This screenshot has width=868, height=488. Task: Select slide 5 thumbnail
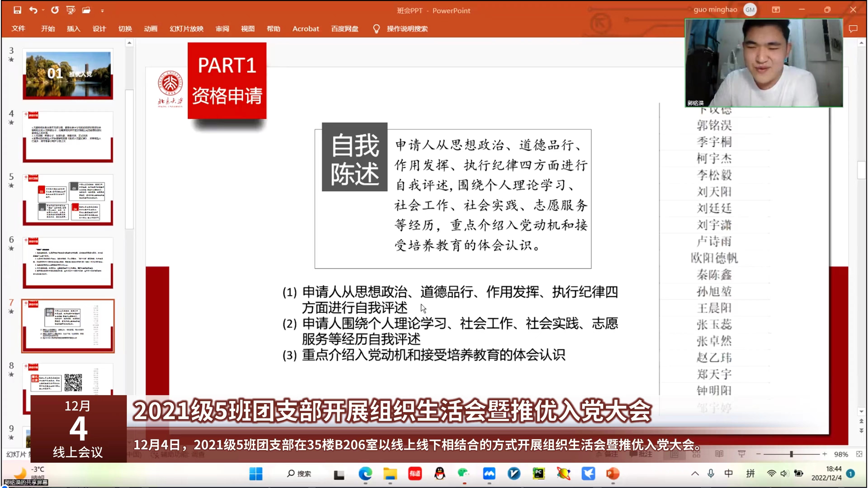[68, 200]
